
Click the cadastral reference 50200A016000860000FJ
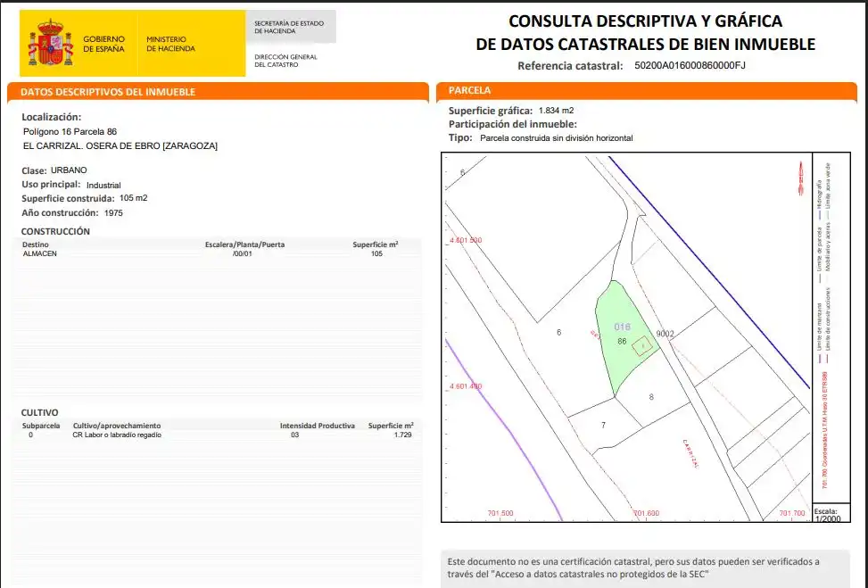click(x=690, y=65)
